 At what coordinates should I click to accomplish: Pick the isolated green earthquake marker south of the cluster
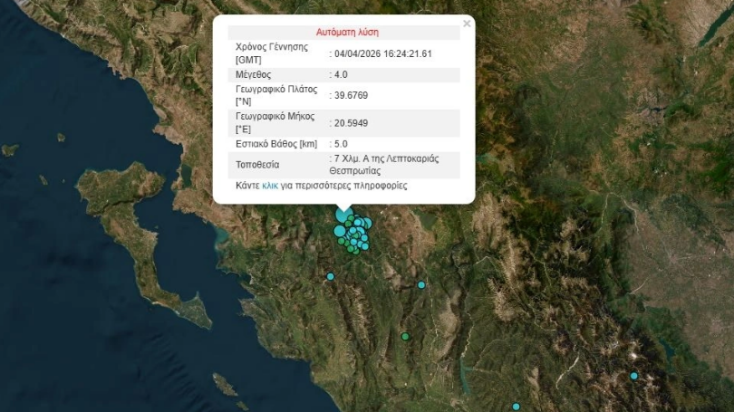click(405, 336)
